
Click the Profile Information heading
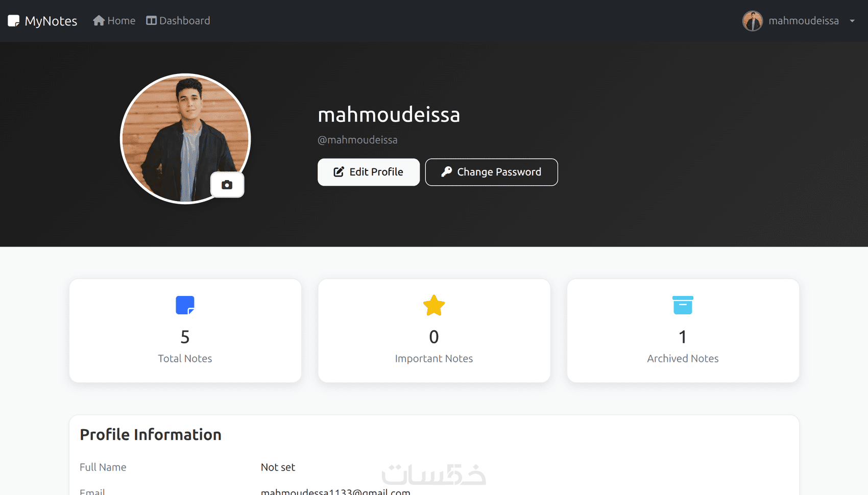pos(151,434)
